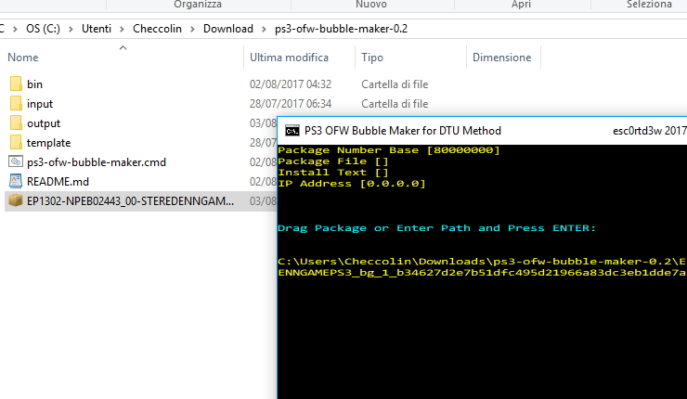The width and height of the screenshot is (687, 399).
Task: Click input folder date 28/07/2017 06:34
Action: coord(290,104)
